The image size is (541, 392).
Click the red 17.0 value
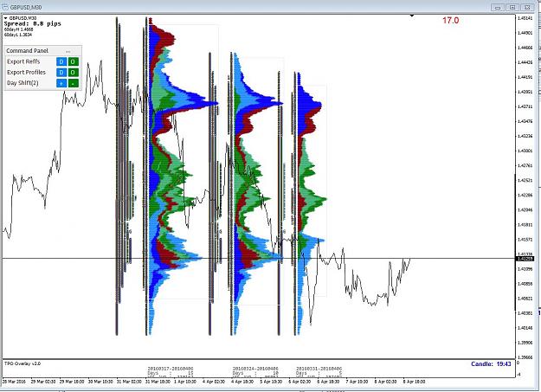point(451,21)
